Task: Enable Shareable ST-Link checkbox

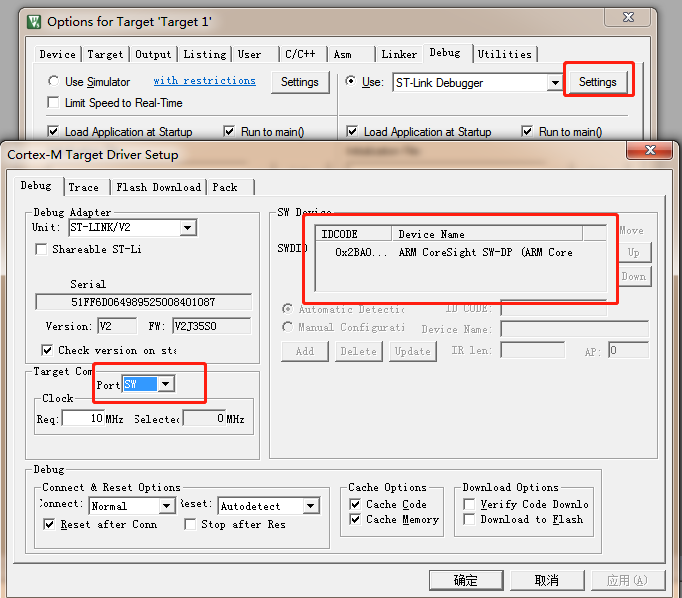Action: [x=41, y=249]
